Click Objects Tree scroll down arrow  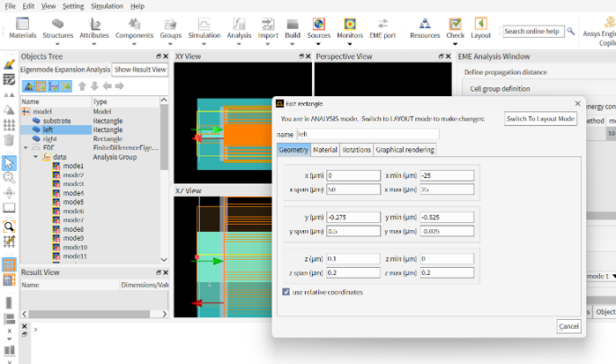point(164,259)
